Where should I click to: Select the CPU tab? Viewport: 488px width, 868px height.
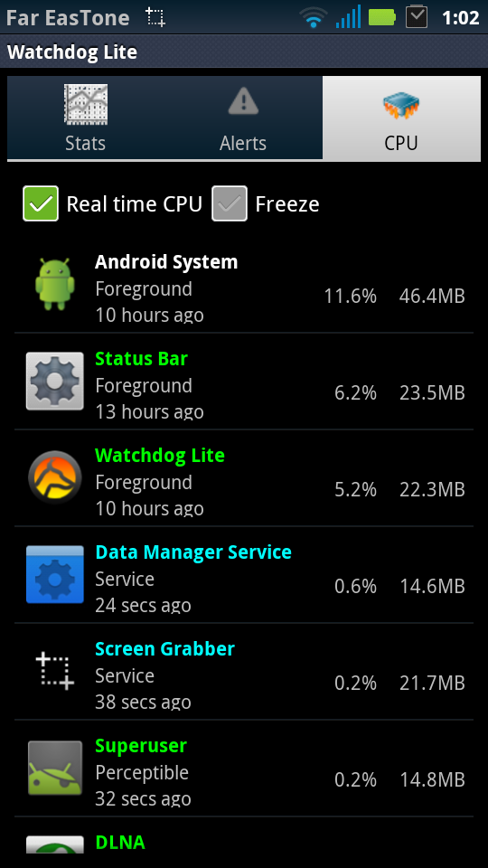(x=401, y=118)
